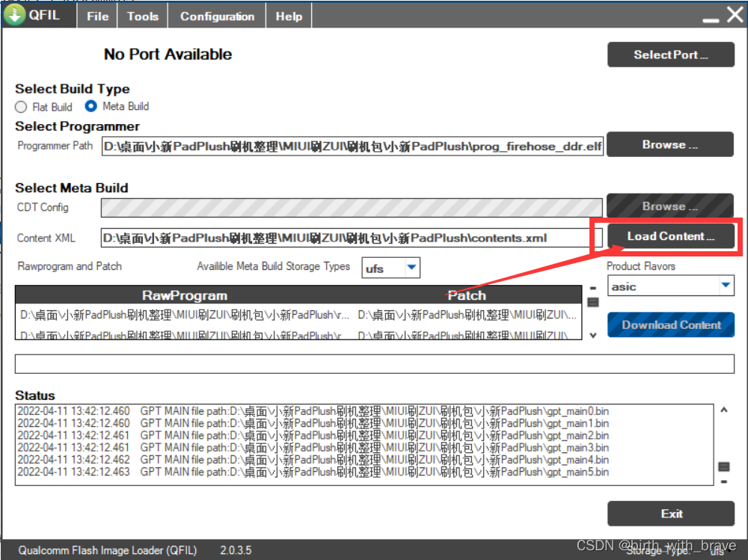748x560 pixels.
Task: Select the Flat Build radio button
Action: [21, 107]
